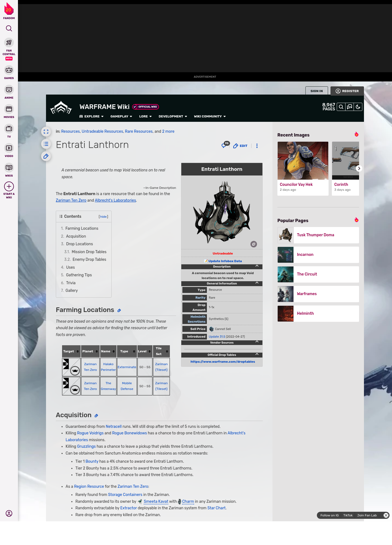Open Halako Perimeter table cell link
392x545 pixels.
click(108, 367)
